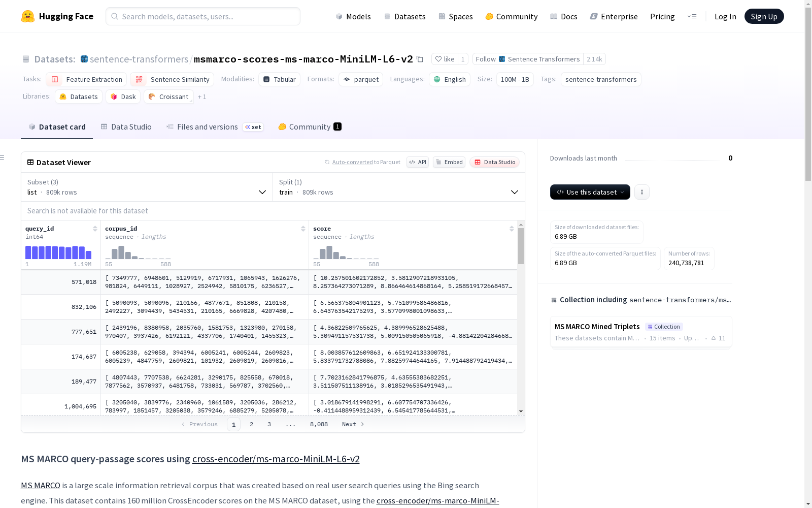Go to page 2 of the viewer
The width and height of the screenshot is (812, 508).
tap(251, 424)
